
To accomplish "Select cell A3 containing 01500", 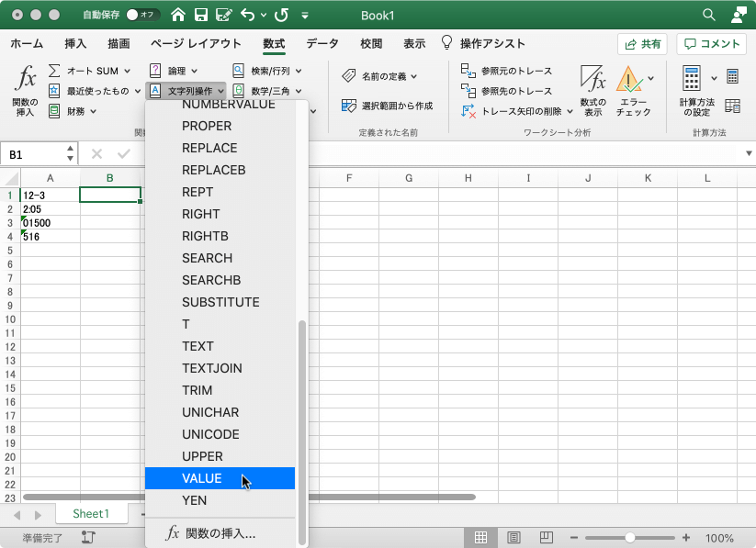I will [x=51, y=223].
